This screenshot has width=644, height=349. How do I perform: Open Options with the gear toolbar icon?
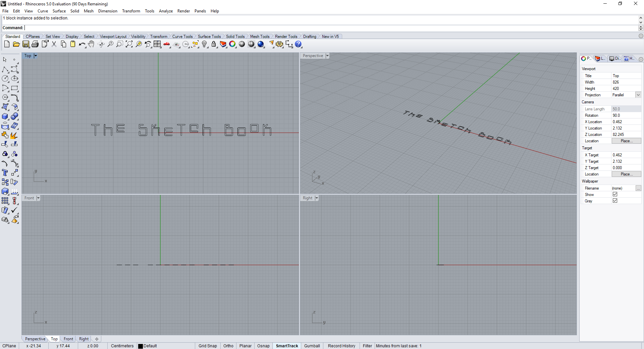coord(280,44)
